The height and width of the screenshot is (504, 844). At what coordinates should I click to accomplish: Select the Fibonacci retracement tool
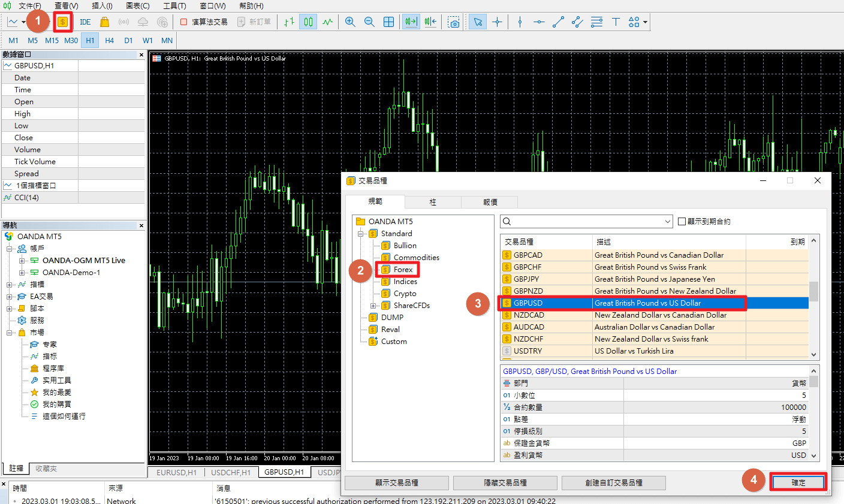pyautogui.click(x=596, y=22)
